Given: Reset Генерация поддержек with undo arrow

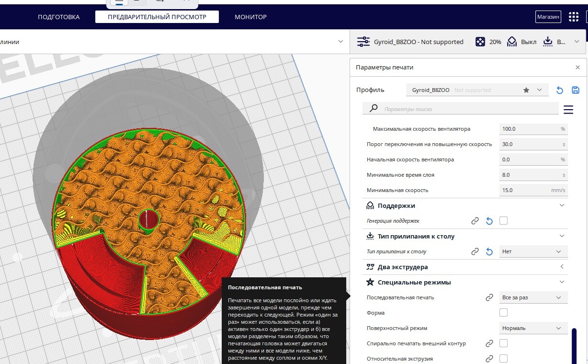Looking at the screenshot, I should [x=489, y=221].
